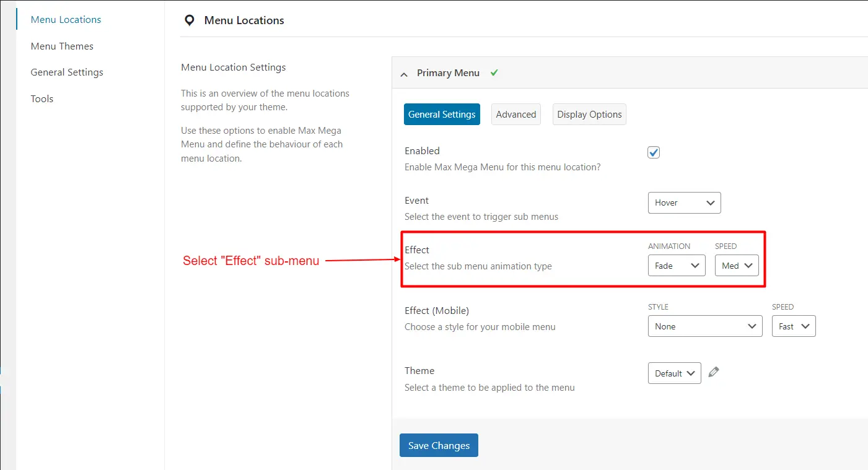Open Menu Locations in the left sidebar

66,20
